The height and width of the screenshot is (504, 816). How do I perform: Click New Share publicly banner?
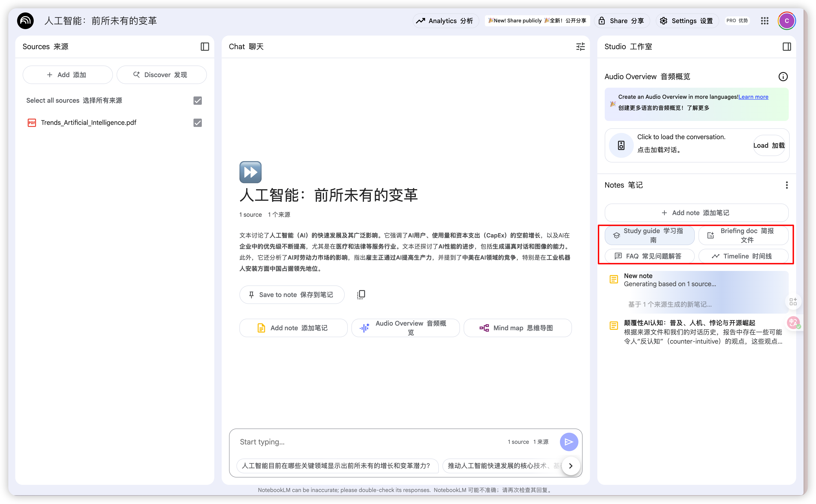[x=537, y=21]
